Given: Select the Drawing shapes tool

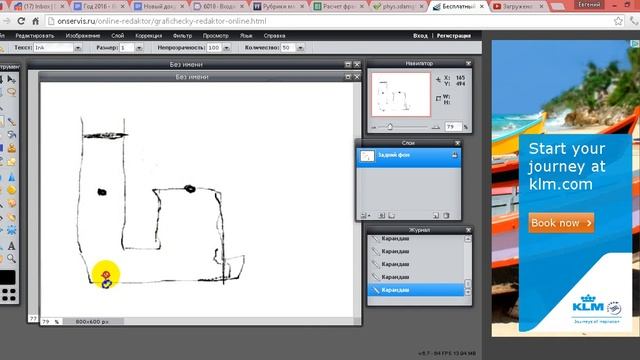Looking at the screenshot, I should [x=12, y=162].
